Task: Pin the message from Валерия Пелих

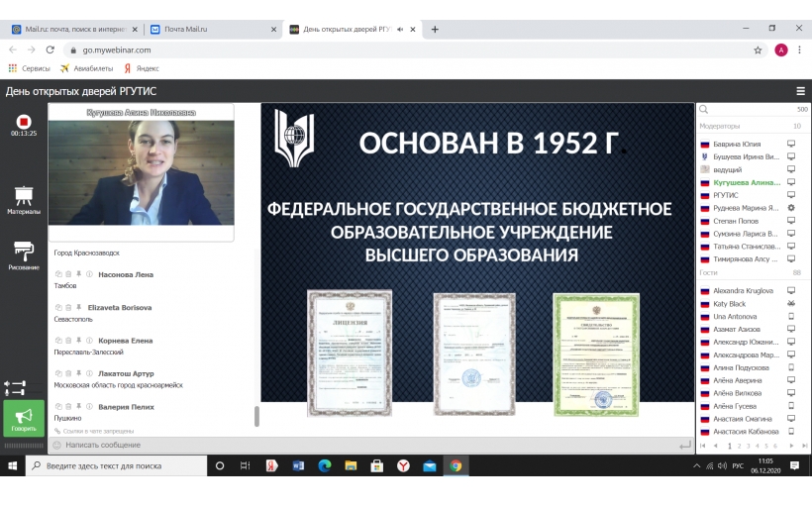Action: pyautogui.click(x=78, y=407)
